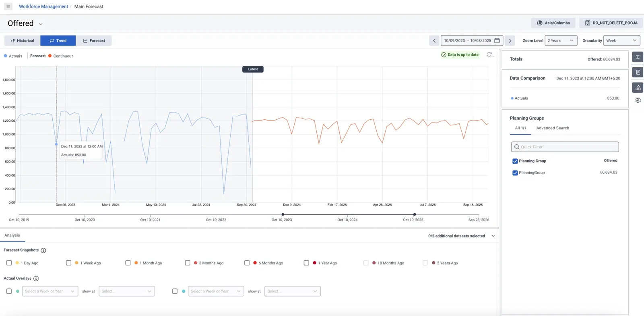Viewport: 644px width, 316px height.
Task: Enable 1 Year Ago snapshot
Action: [306, 263]
